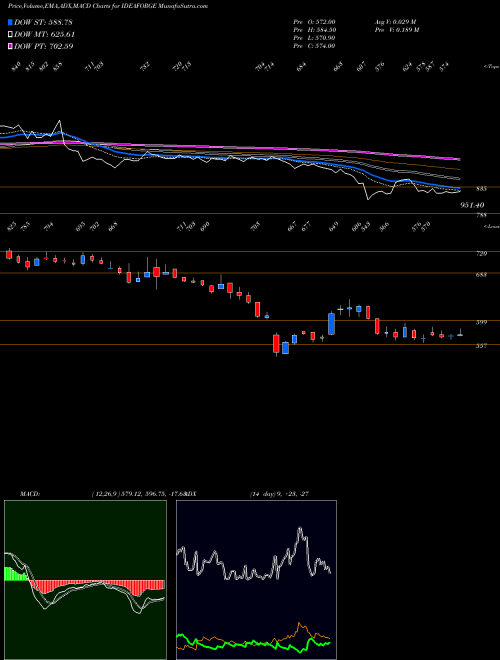
Task: Click the 'Pre V: 0.189 M' value
Action: (x=396, y=30)
